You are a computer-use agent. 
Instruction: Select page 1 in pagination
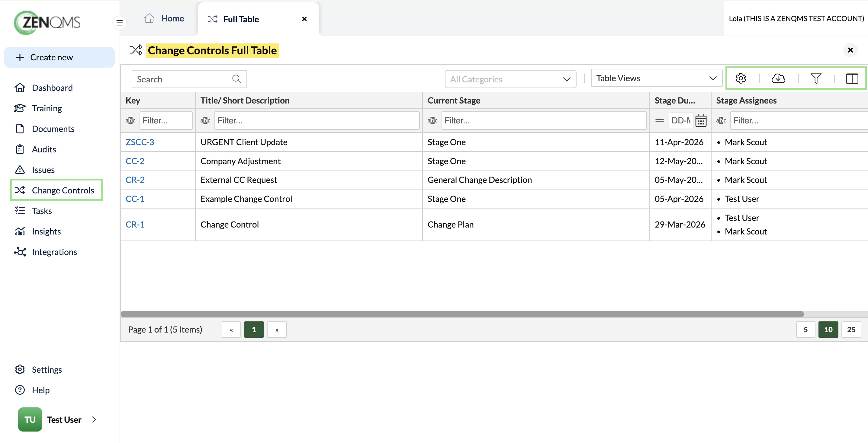point(254,330)
